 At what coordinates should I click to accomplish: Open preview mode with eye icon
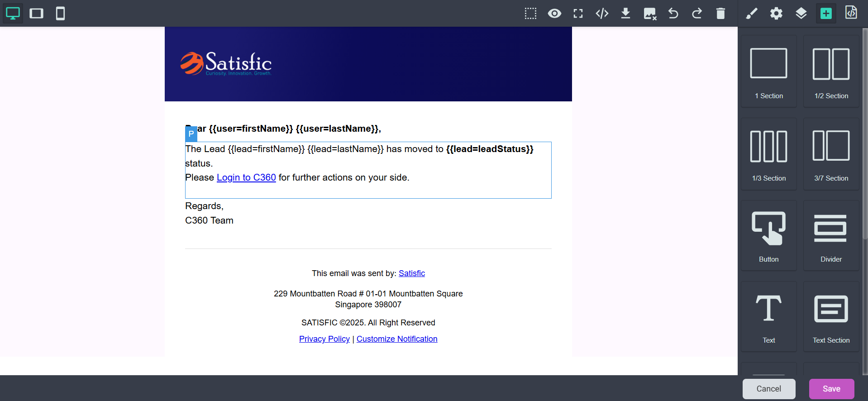coord(554,14)
